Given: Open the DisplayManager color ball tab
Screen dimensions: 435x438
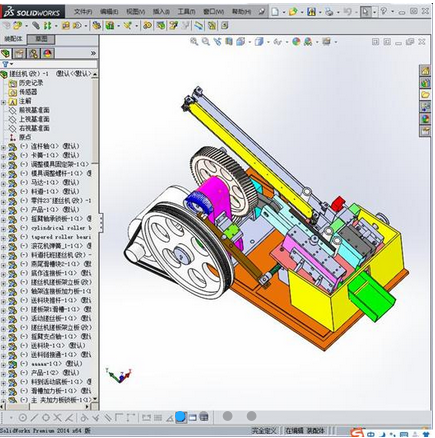Looking at the screenshot, I should click(48, 53).
